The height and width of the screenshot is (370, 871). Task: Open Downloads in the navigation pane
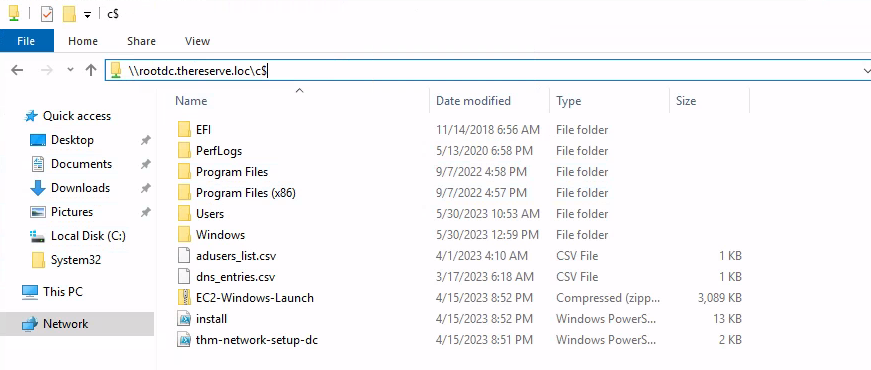pos(81,188)
